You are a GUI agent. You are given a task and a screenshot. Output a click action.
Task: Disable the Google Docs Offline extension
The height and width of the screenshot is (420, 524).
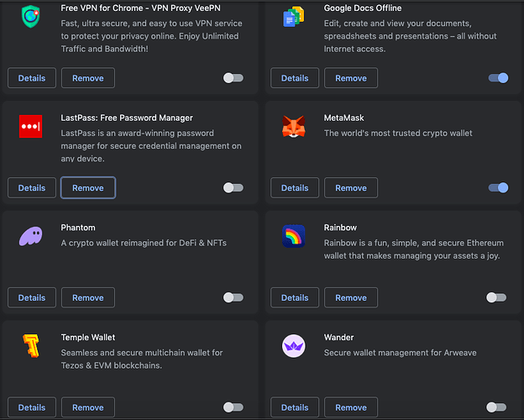click(x=498, y=78)
